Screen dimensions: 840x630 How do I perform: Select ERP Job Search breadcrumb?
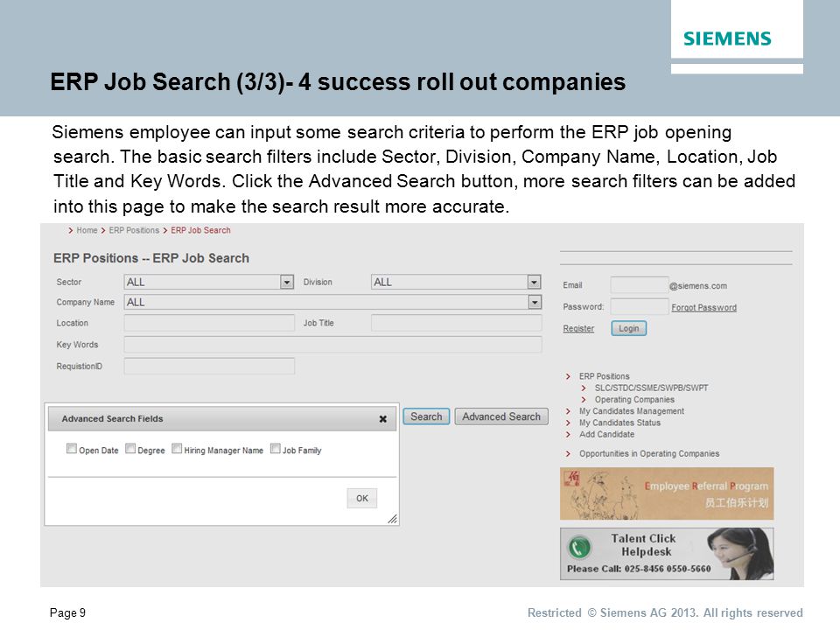[201, 230]
